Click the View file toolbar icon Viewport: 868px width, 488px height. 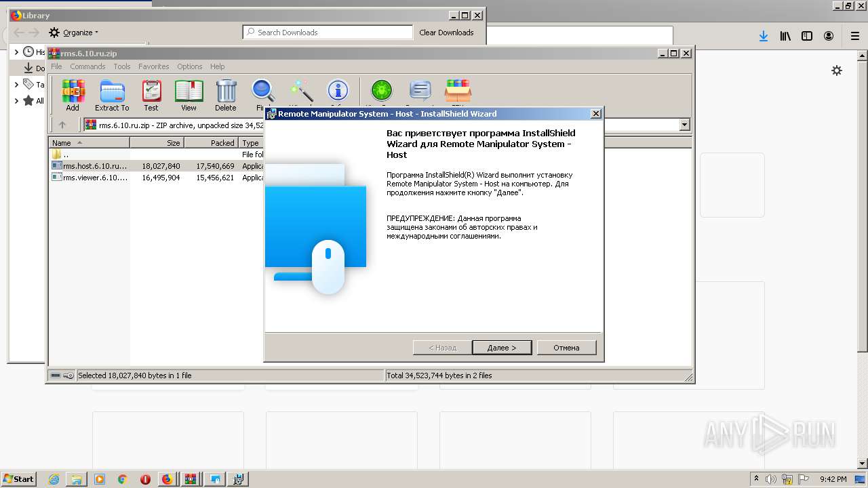tap(189, 95)
